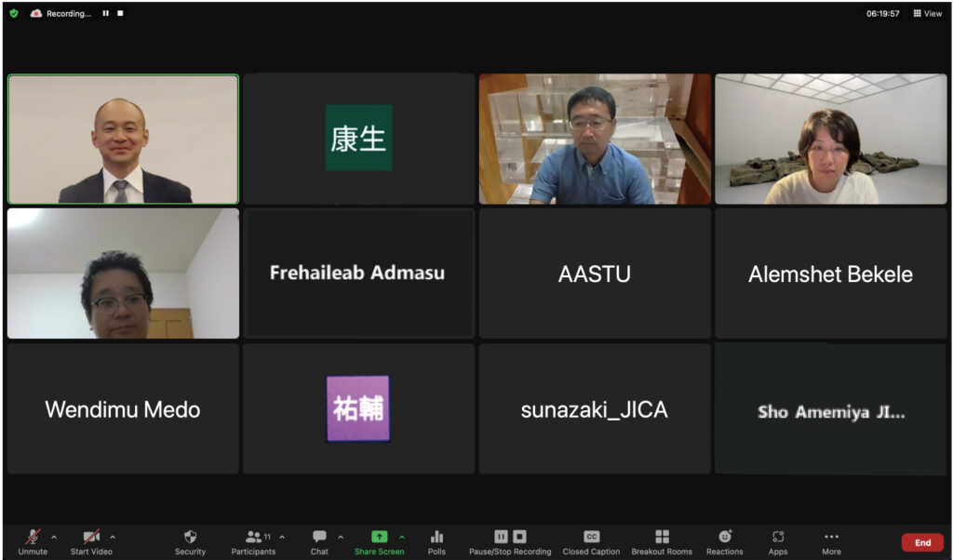Open the More options menu
The height and width of the screenshot is (560, 953).
click(x=831, y=538)
